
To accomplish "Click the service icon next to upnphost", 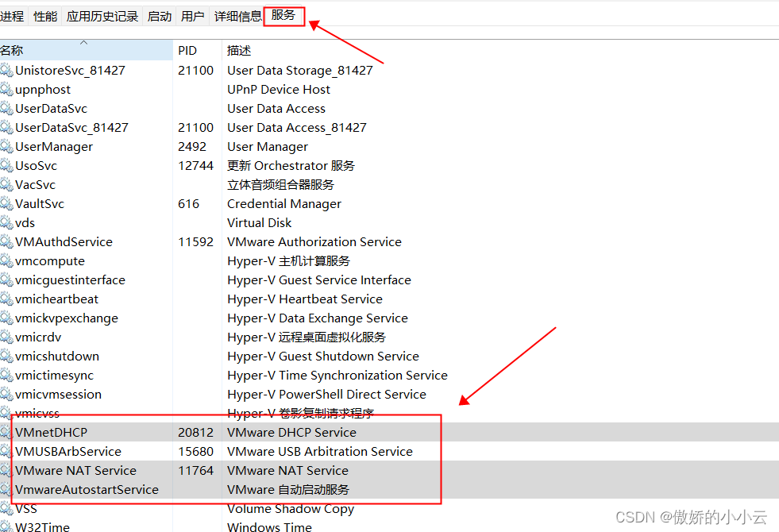I will click(6, 90).
